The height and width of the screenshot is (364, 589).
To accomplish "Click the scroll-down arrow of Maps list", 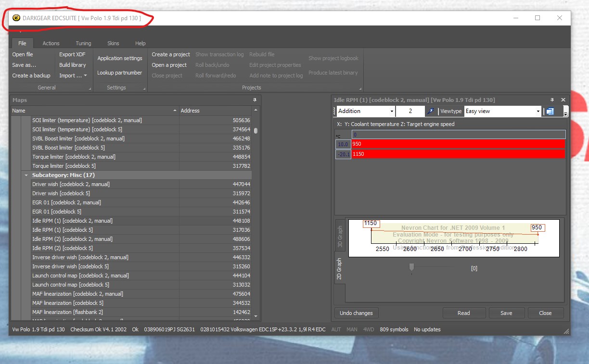I will [x=256, y=316].
